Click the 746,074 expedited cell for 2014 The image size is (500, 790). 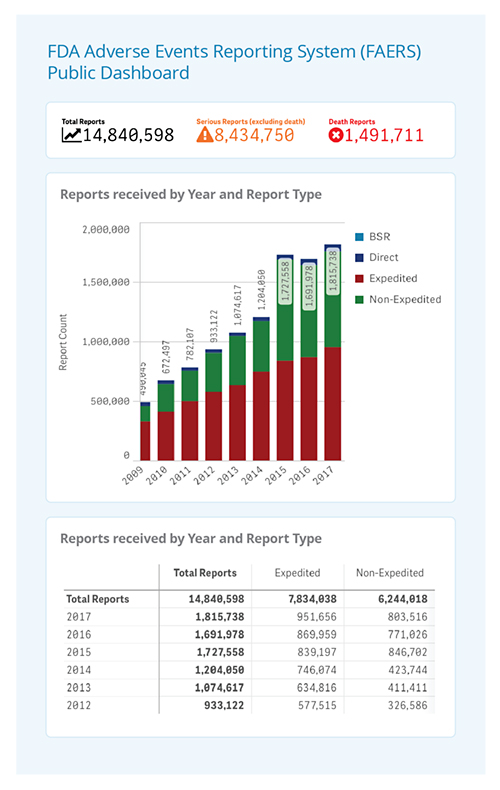click(x=317, y=670)
